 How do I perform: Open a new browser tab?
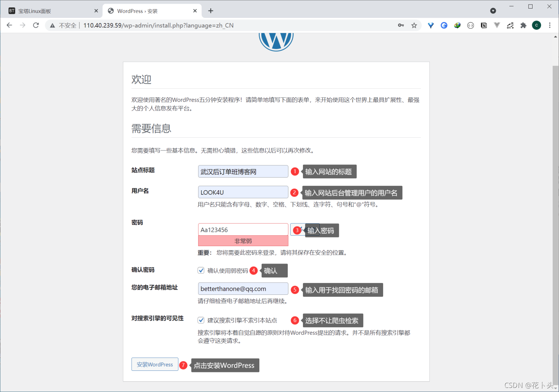211,11
